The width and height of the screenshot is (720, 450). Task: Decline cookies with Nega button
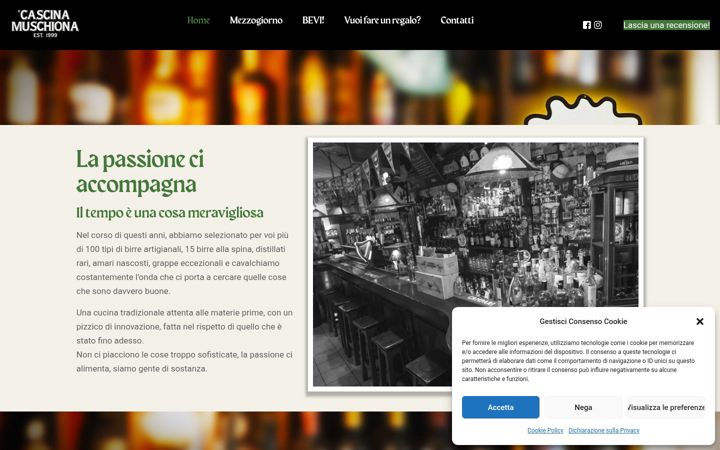point(583,407)
